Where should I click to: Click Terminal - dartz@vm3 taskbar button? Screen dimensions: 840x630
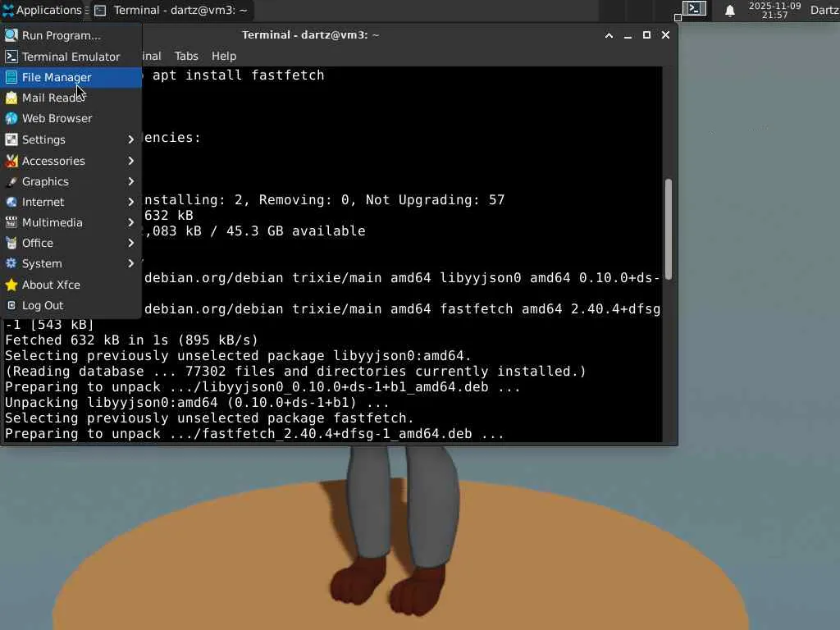click(x=171, y=10)
